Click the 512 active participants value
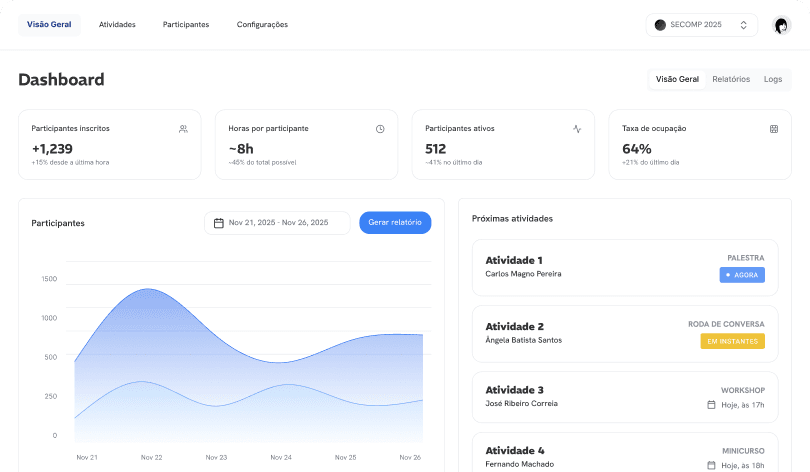 tap(435, 149)
